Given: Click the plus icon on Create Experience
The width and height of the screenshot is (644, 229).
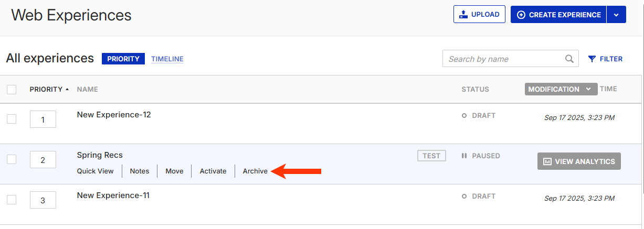Looking at the screenshot, I should (521, 15).
